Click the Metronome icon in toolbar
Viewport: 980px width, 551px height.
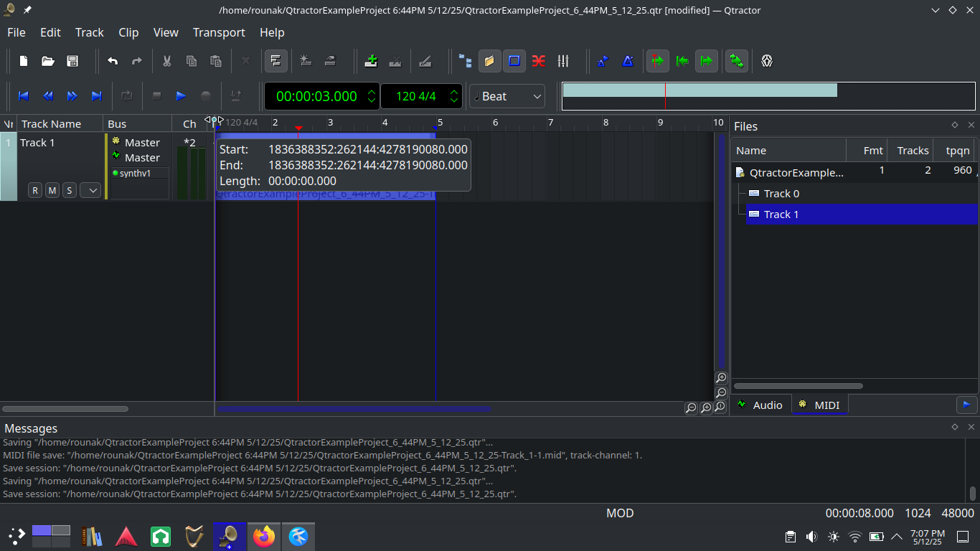click(628, 61)
